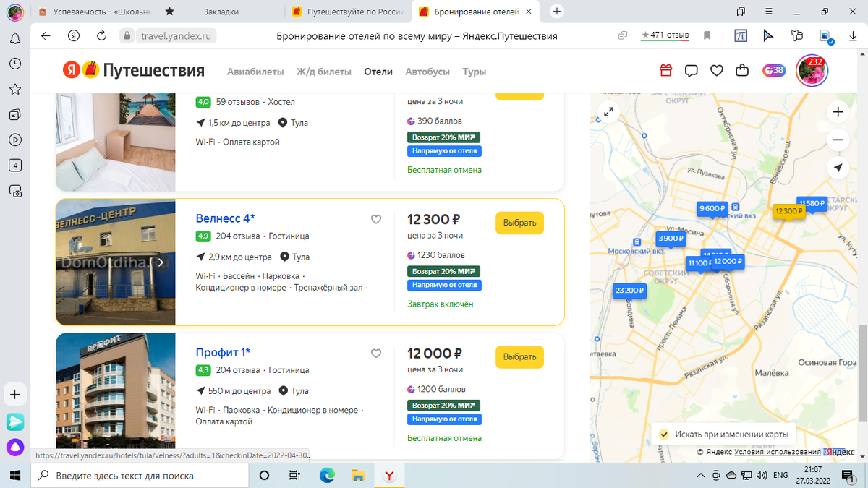Go to Авиабилеты section
Viewport: 868px width, 488px height.
click(255, 72)
